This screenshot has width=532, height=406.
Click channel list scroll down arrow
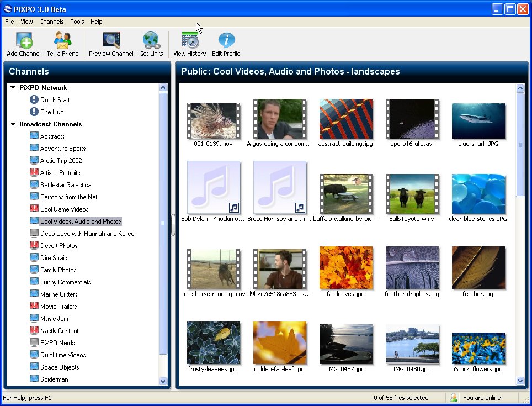pyautogui.click(x=163, y=381)
